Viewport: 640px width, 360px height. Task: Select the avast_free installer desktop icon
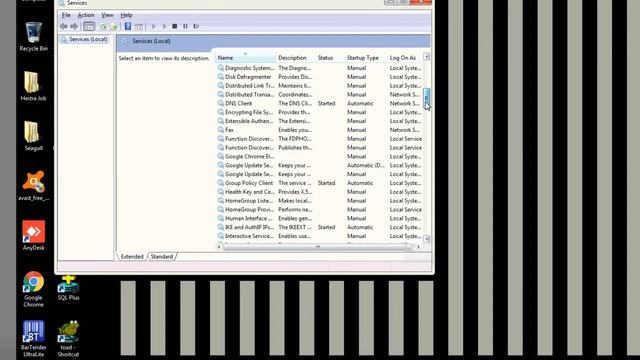(33, 186)
